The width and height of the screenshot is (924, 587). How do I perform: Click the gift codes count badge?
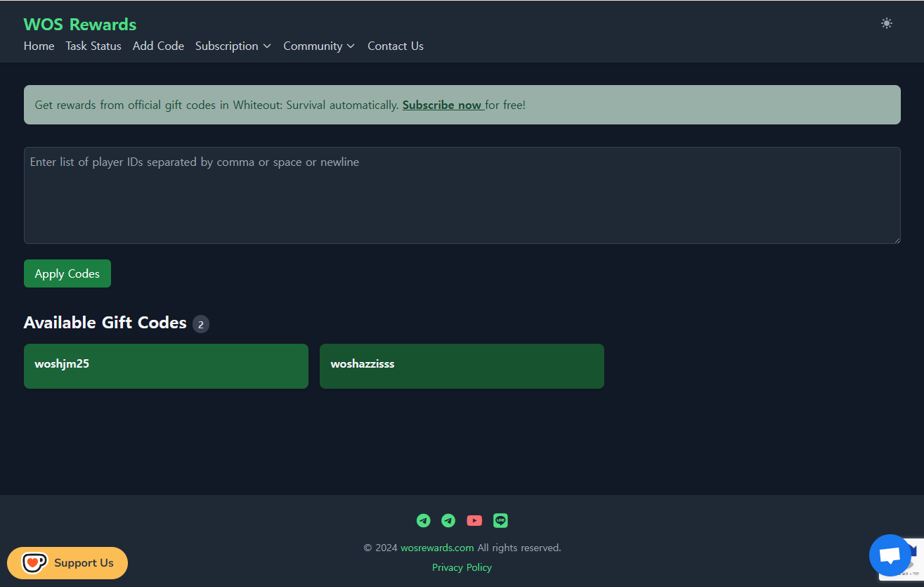pyautogui.click(x=201, y=324)
